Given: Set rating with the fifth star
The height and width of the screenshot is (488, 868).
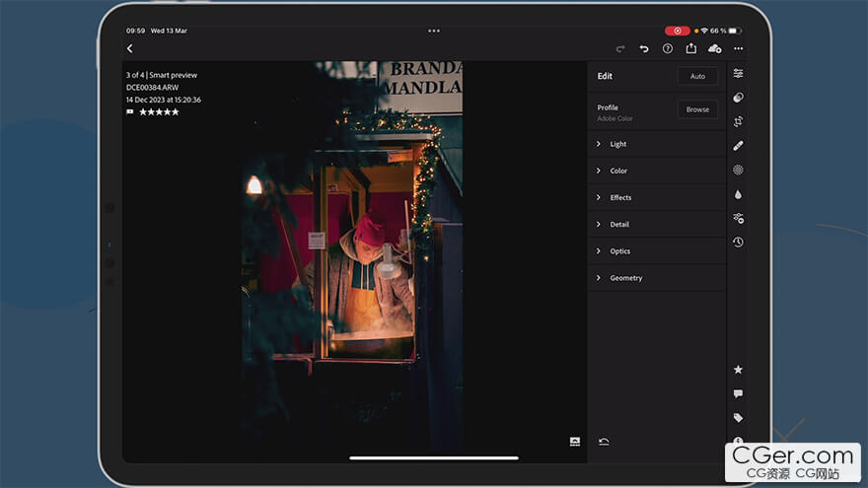Looking at the screenshot, I should [176, 111].
